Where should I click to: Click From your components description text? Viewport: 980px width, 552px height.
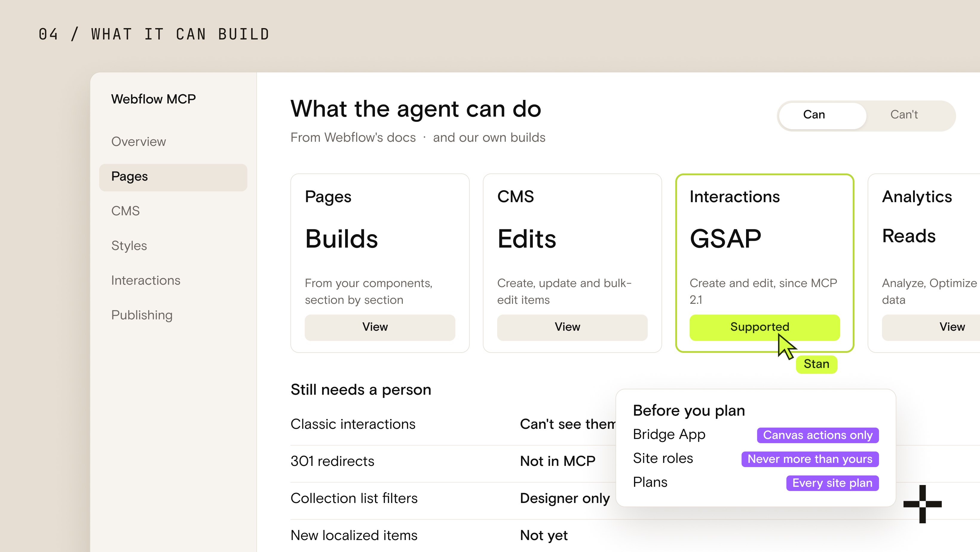click(x=368, y=292)
